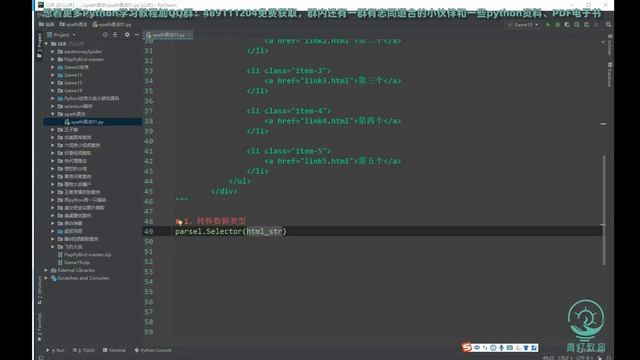This screenshot has height=360, width=640.
Task: Toggle the Project side tool window tab
Action: pyautogui.click(x=39, y=45)
